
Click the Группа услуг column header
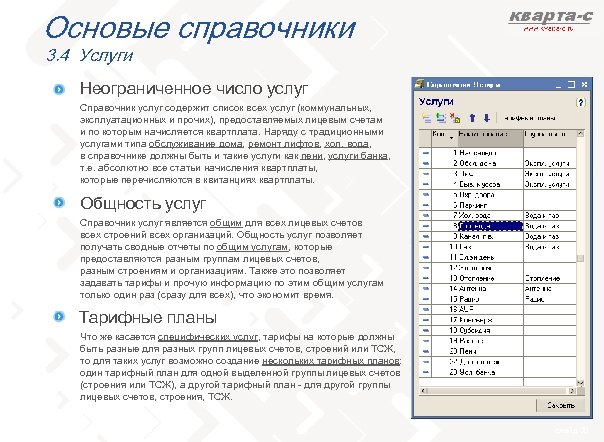[x=550, y=138]
